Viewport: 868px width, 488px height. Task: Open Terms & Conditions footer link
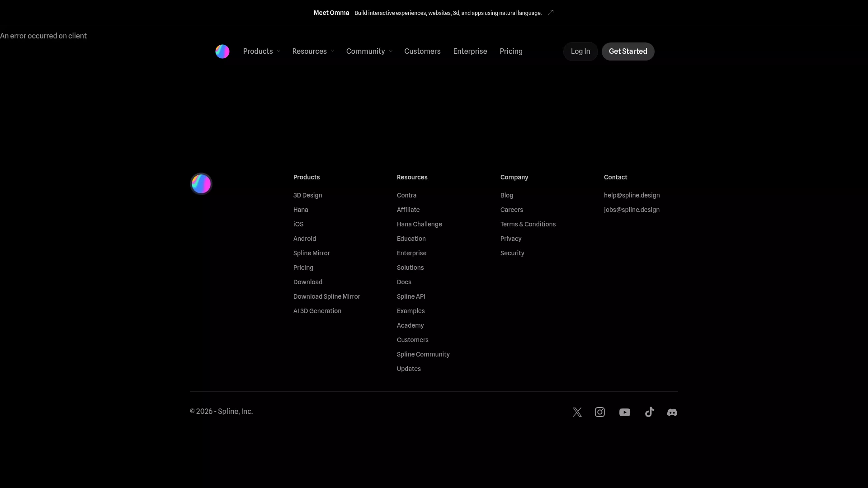528,224
